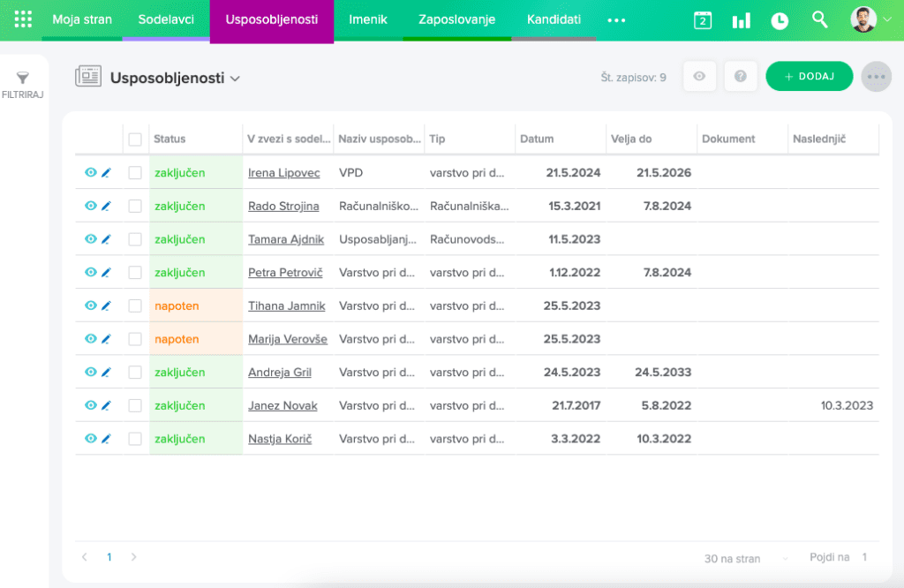View Tihana Jamnik record via eye icon
Viewport: 904px width, 588px height.
pos(90,305)
